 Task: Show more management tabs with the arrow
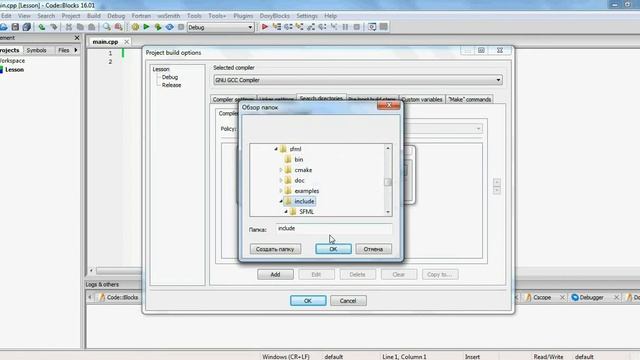(x=76, y=50)
